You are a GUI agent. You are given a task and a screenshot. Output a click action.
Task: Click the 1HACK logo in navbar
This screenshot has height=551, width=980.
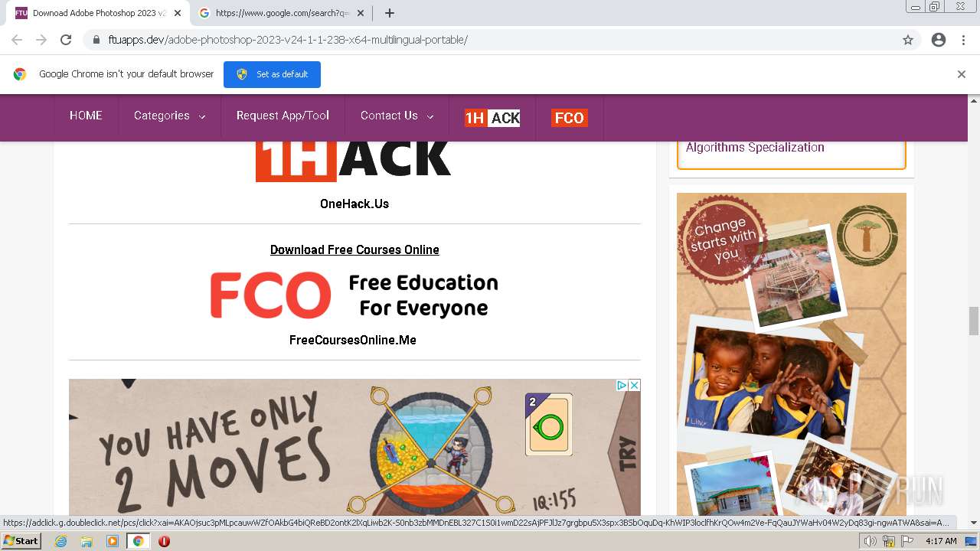[492, 118]
